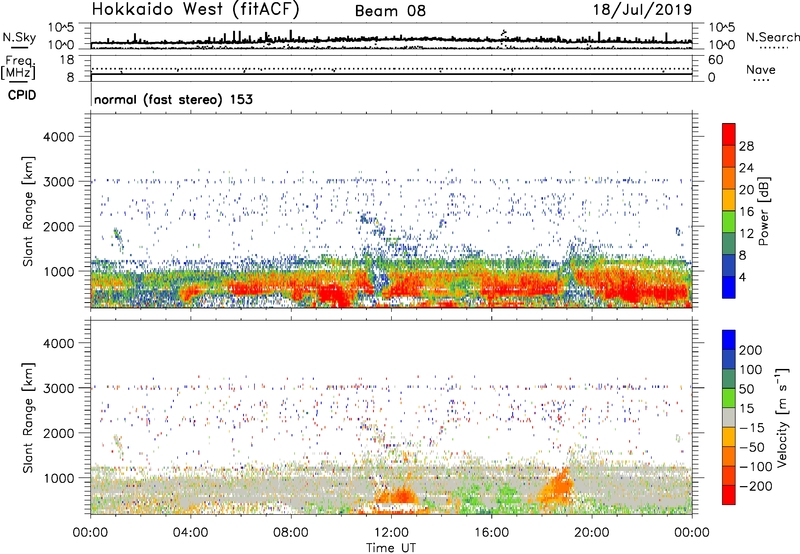Click the "28" tick on the Power colorbar
This screenshot has height=554, width=800.
click(746, 146)
